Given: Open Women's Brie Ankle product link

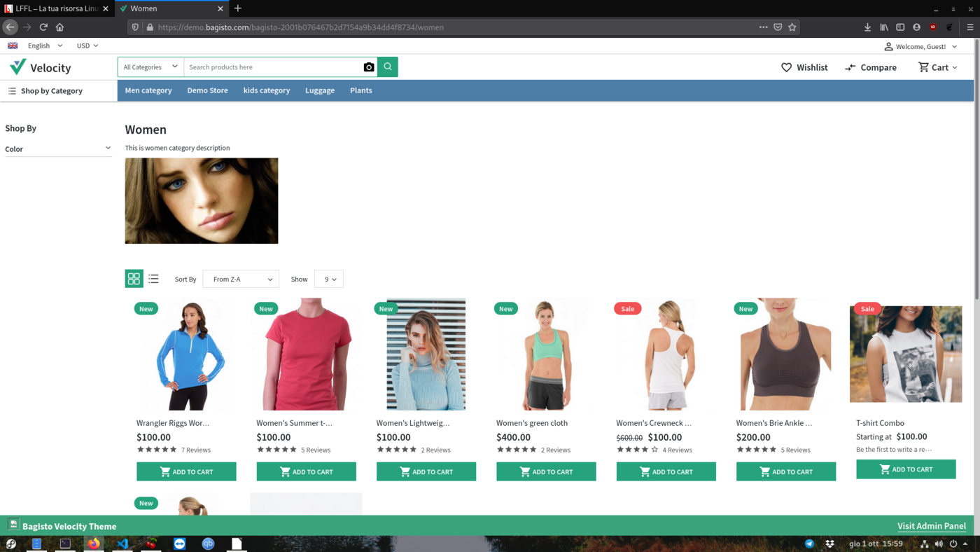Looking at the screenshot, I should point(774,423).
